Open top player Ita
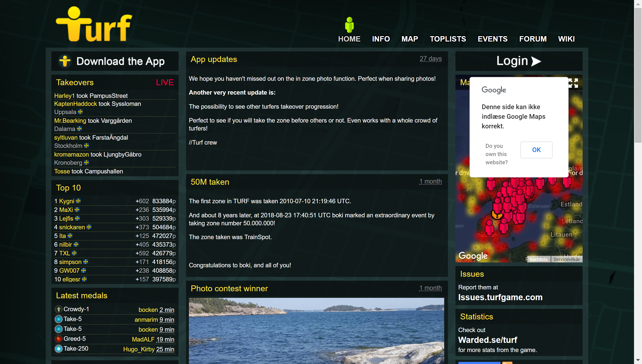Image resolution: width=642 pixels, height=364 pixels. pyautogui.click(x=62, y=236)
